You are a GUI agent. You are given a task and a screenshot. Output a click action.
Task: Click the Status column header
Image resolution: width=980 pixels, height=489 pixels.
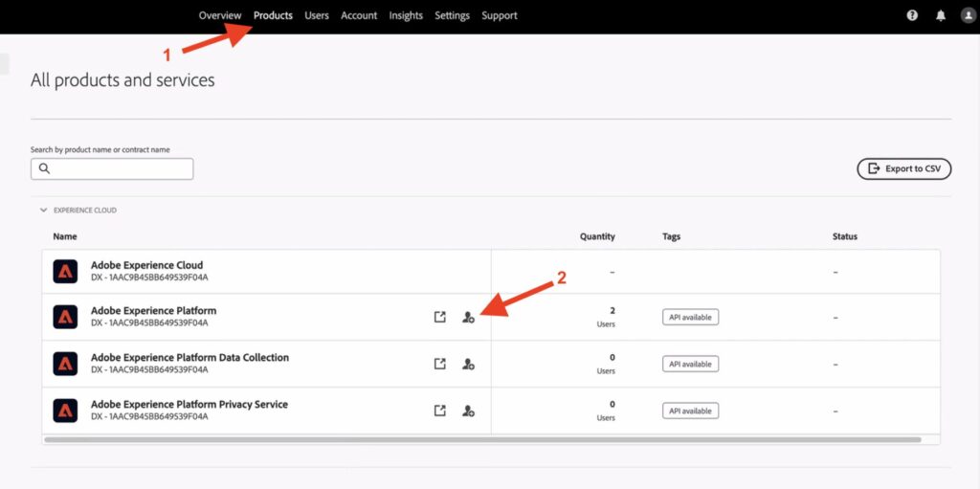tap(844, 237)
